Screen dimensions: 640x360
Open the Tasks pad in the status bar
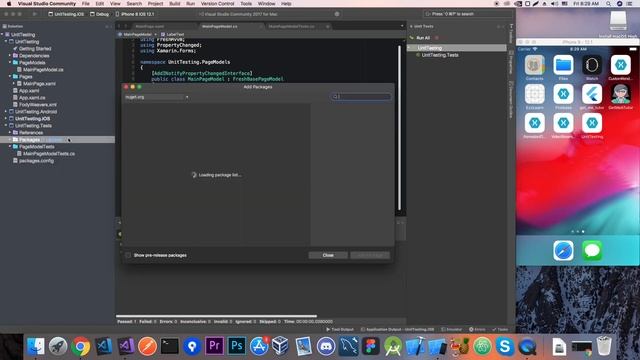tap(500, 329)
